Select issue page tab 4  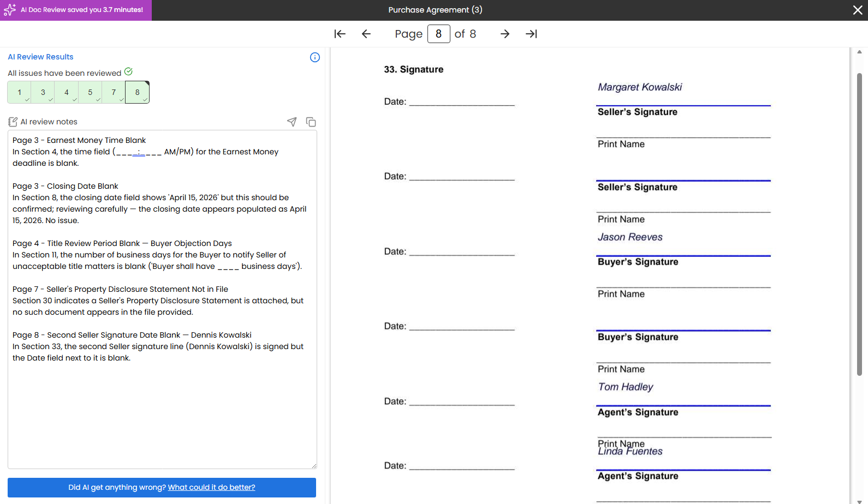67,92
